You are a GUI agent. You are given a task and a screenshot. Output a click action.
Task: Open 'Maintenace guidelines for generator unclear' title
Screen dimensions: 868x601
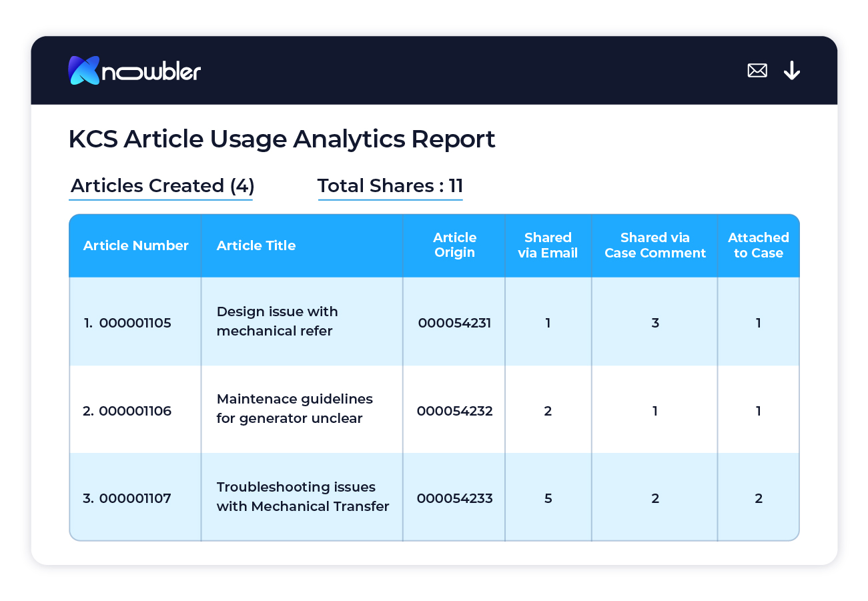coord(295,408)
